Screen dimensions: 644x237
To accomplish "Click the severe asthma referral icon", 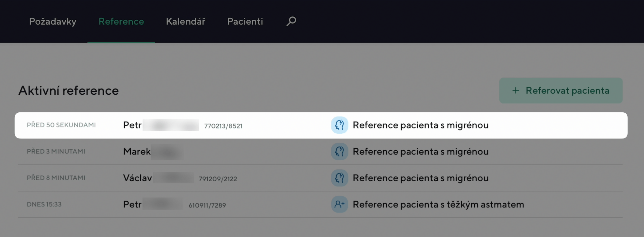I will click(x=339, y=204).
